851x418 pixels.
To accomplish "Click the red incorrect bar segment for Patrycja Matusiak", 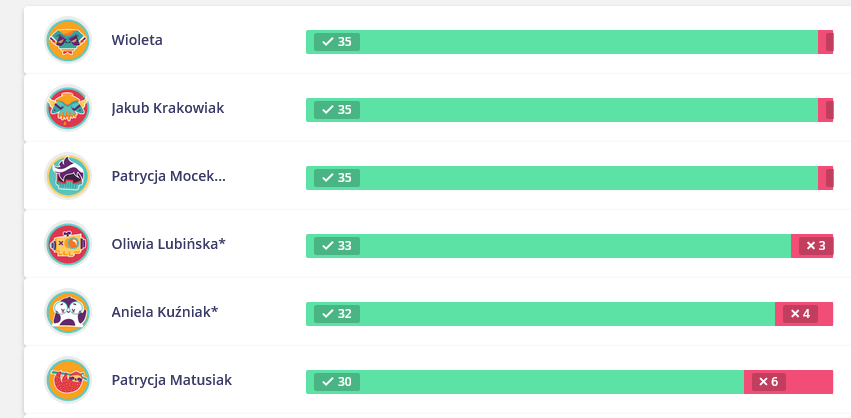I will (788, 382).
